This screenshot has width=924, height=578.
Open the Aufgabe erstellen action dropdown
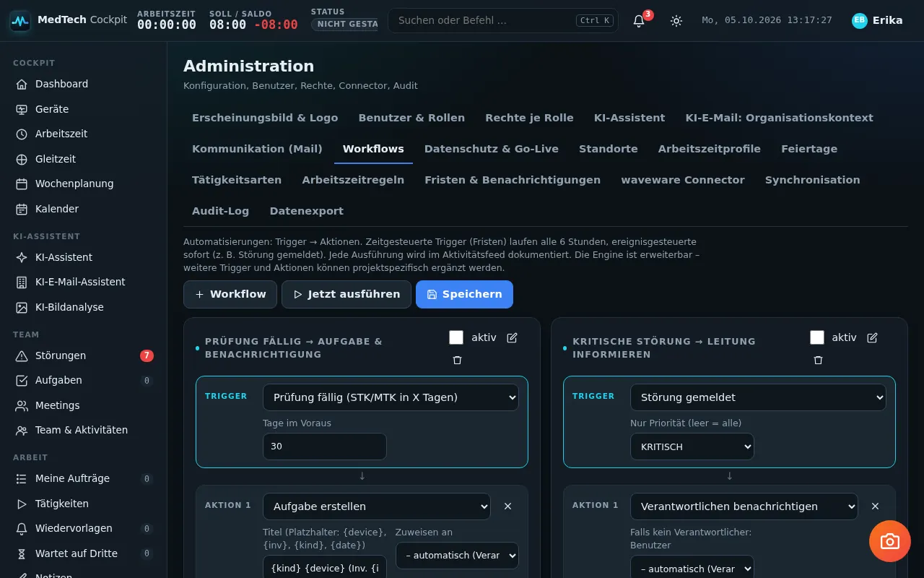377,506
